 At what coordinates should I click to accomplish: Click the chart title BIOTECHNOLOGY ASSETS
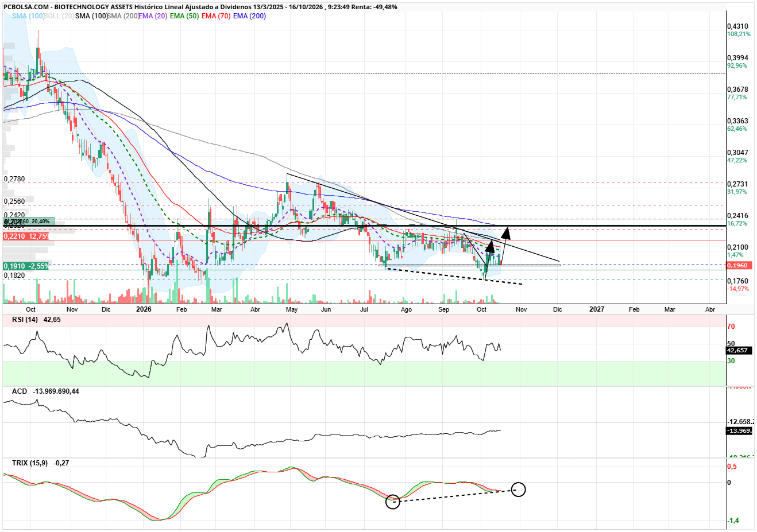coord(94,7)
